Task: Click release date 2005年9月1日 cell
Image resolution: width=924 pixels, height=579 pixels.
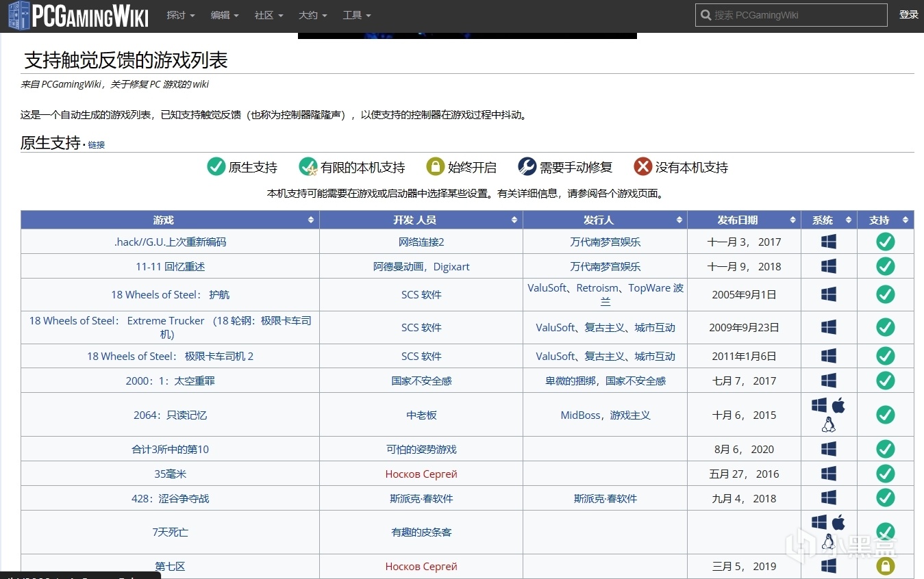Action: point(745,294)
